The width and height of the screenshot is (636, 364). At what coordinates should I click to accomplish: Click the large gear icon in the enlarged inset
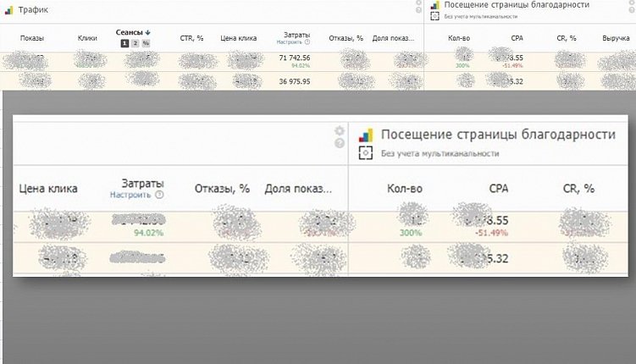click(x=340, y=130)
